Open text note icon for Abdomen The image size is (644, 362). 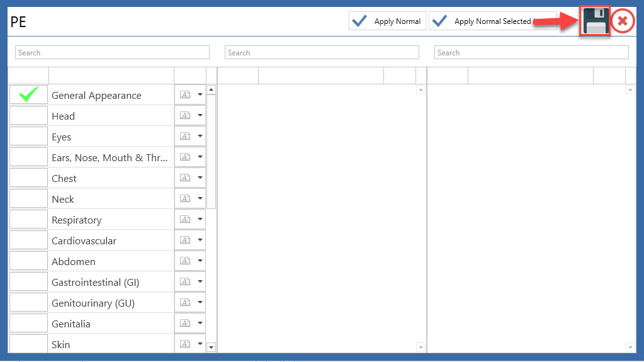point(185,261)
